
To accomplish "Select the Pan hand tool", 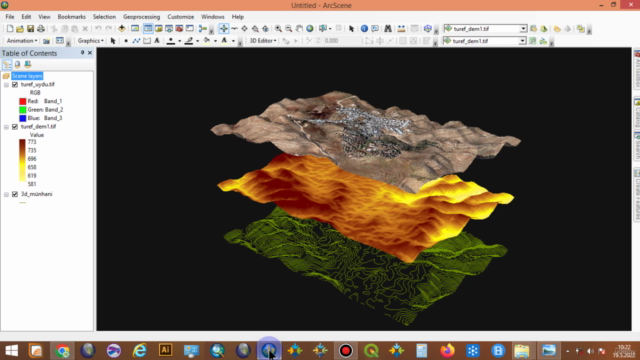I will pyautogui.click(x=299, y=29).
